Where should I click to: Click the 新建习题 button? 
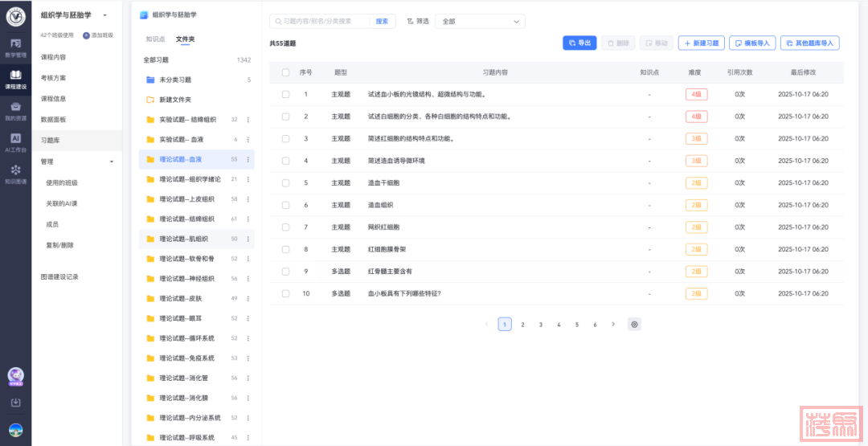(x=700, y=43)
